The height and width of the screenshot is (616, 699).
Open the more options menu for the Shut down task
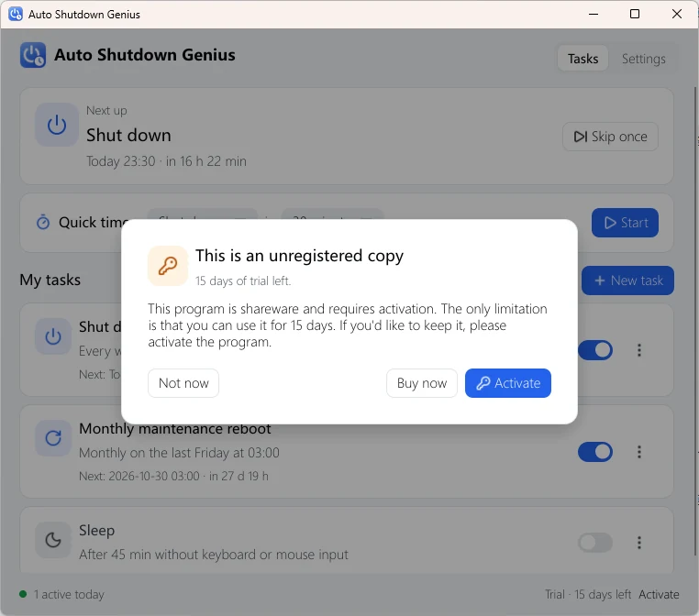[x=639, y=350]
